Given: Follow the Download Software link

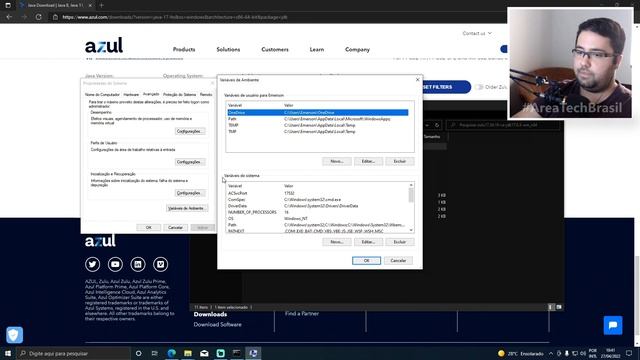Looking at the screenshot, I should tap(218, 324).
